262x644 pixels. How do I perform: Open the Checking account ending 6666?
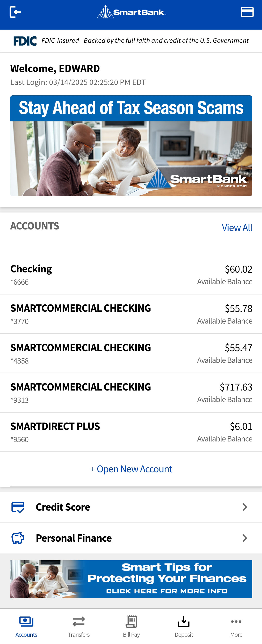131,275
